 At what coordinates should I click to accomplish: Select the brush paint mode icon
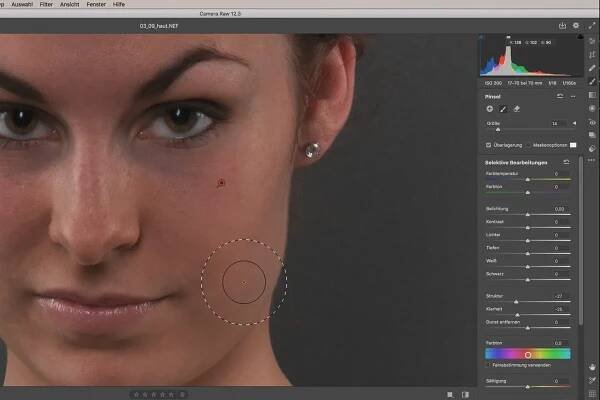[x=503, y=108]
